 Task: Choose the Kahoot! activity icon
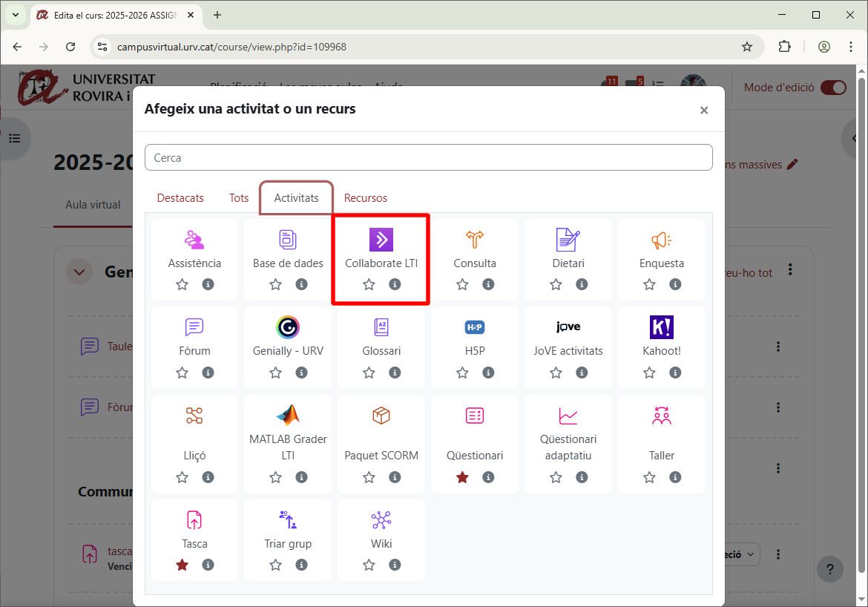coord(660,327)
